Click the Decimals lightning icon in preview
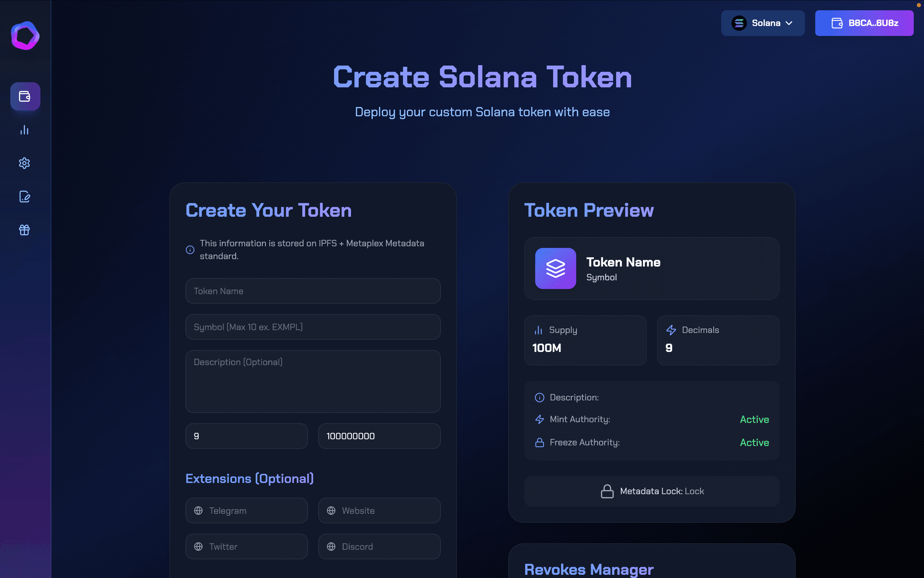924x578 pixels. click(671, 330)
